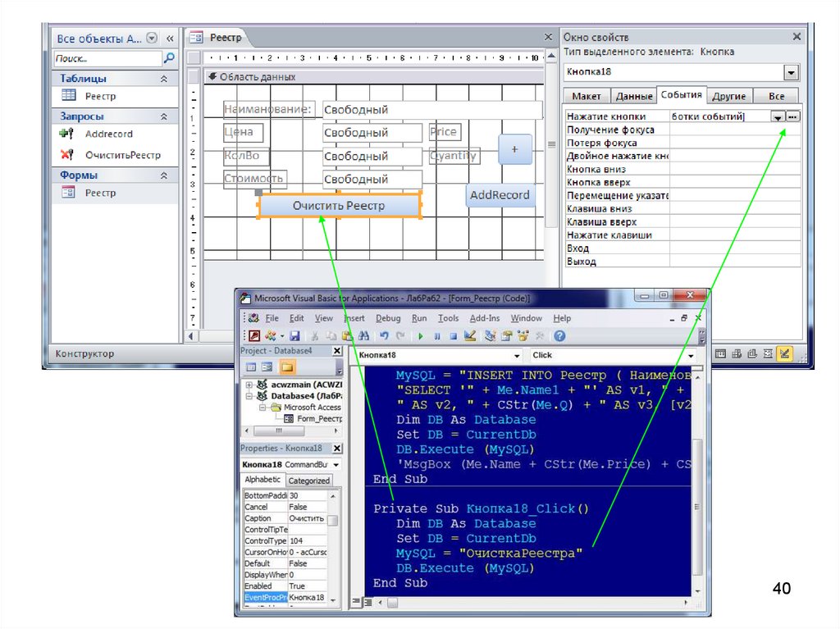Switch to the Данные tab in property sheet
This screenshot has width=840, height=629.
(x=633, y=96)
